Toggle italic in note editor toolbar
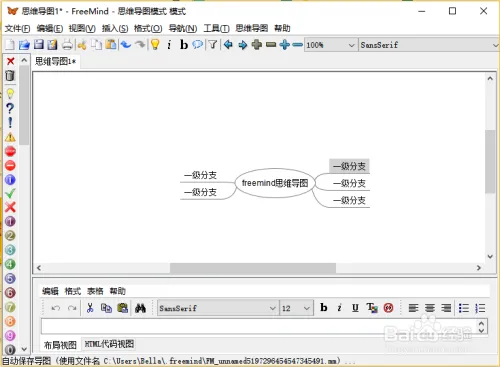The image size is (500, 367). 339,308
